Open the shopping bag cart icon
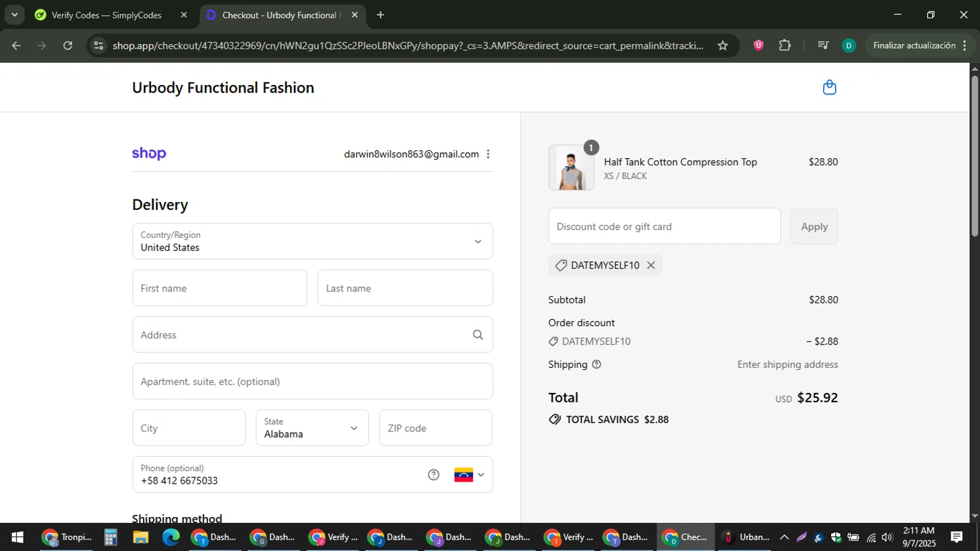The image size is (980, 551). point(829,88)
